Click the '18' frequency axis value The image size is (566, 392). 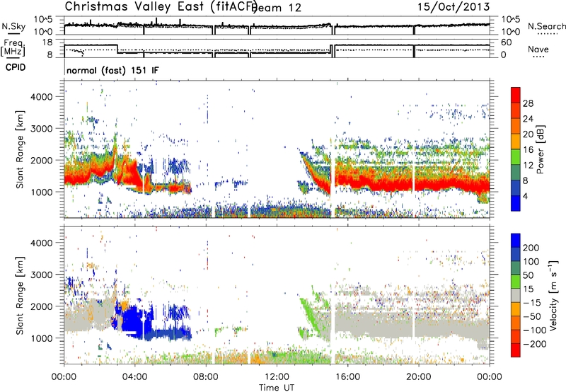(47, 42)
